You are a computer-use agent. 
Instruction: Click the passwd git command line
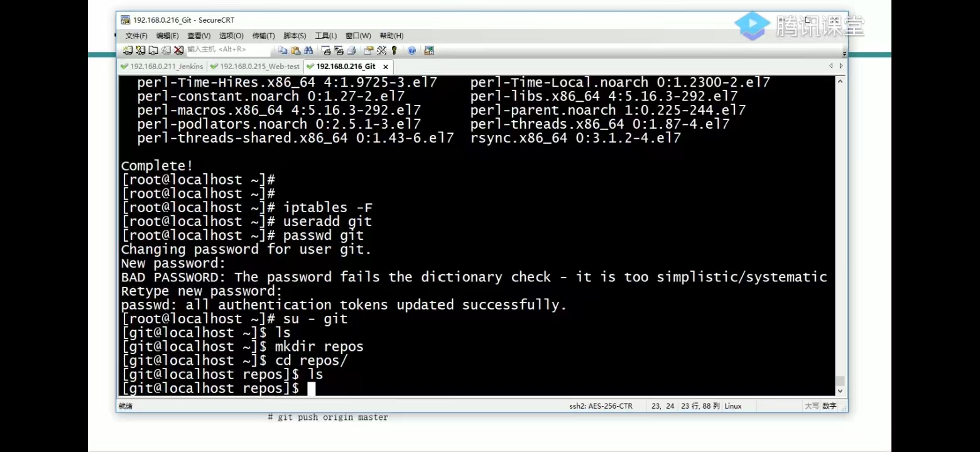point(242,235)
